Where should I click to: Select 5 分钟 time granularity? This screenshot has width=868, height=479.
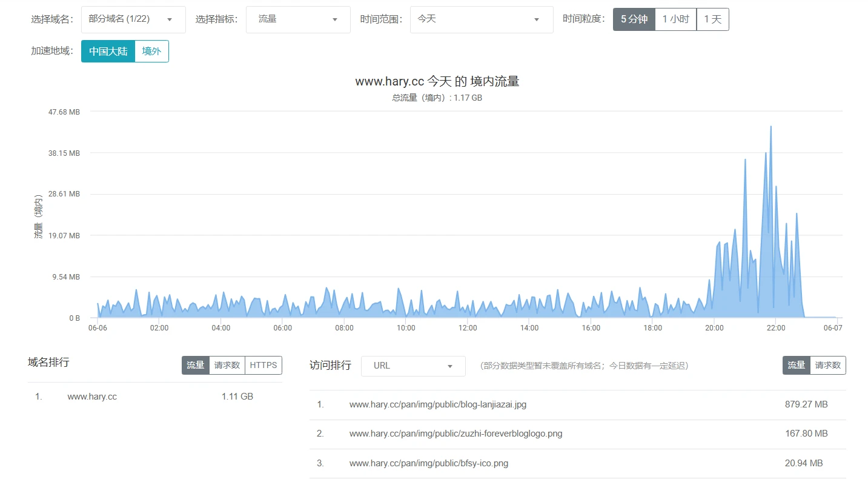coord(634,19)
